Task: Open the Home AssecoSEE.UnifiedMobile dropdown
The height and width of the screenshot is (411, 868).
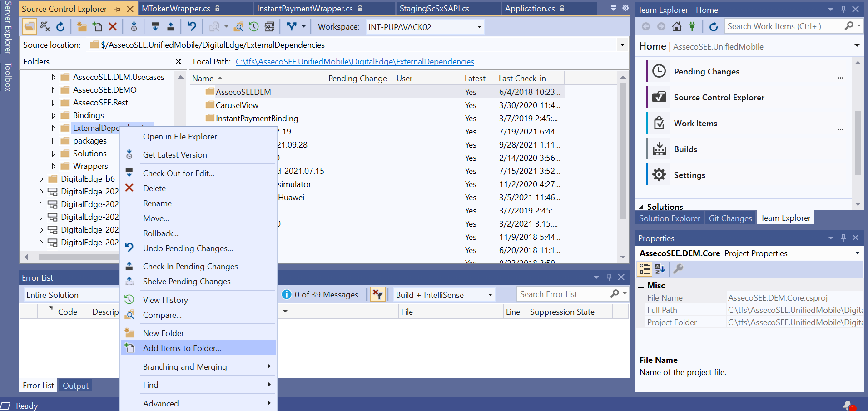Action: 857,45
